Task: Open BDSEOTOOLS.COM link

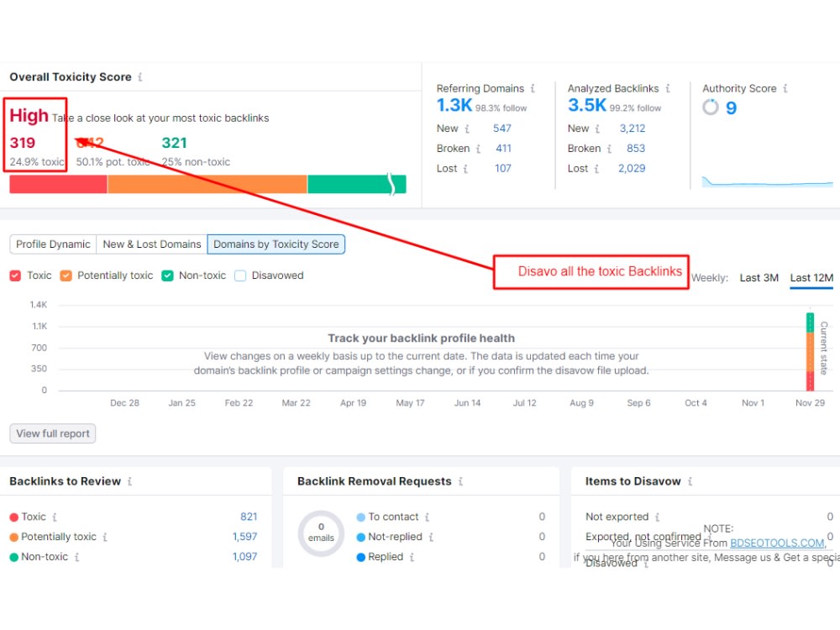Action: tap(777, 543)
